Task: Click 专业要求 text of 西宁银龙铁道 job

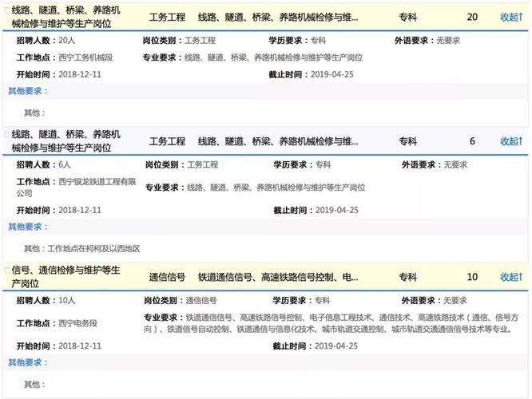Action: point(276,187)
